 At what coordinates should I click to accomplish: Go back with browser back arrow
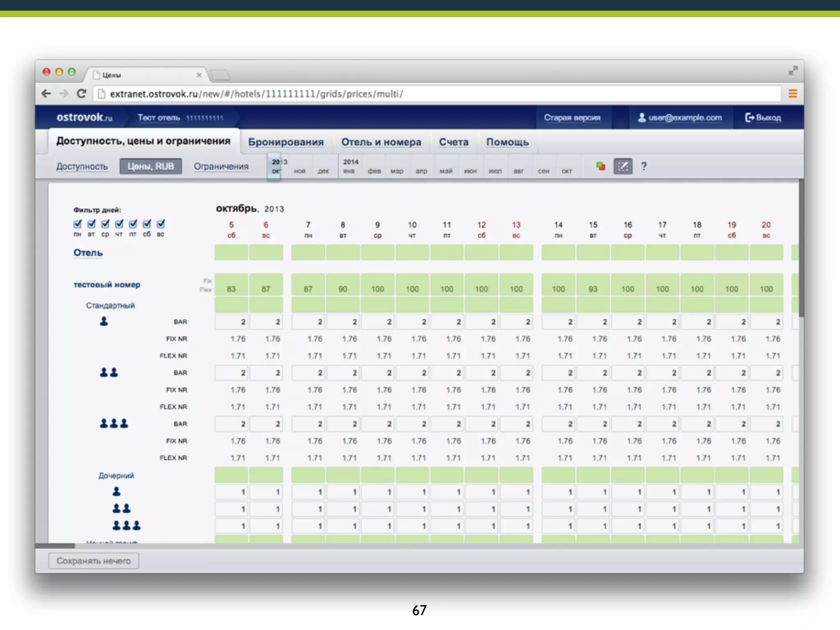(46, 94)
